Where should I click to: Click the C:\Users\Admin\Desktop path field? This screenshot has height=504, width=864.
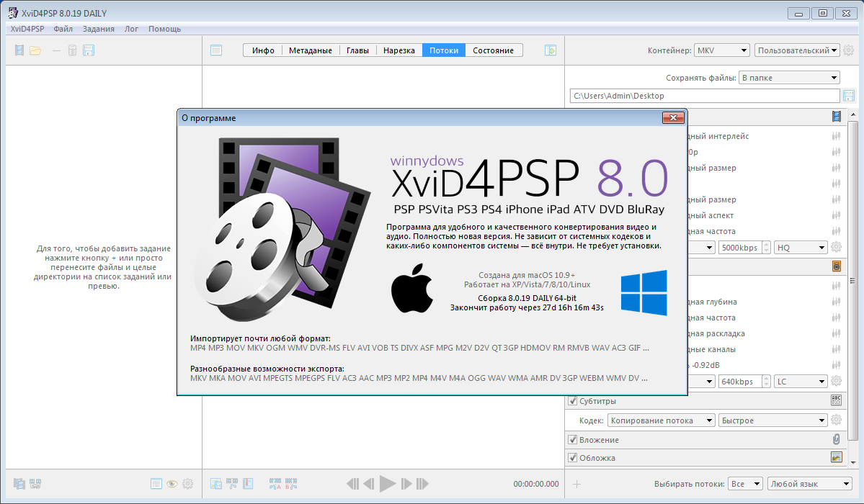pyautogui.click(x=705, y=96)
